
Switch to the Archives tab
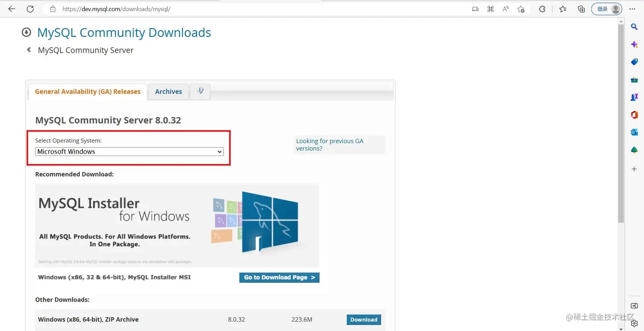[169, 92]
